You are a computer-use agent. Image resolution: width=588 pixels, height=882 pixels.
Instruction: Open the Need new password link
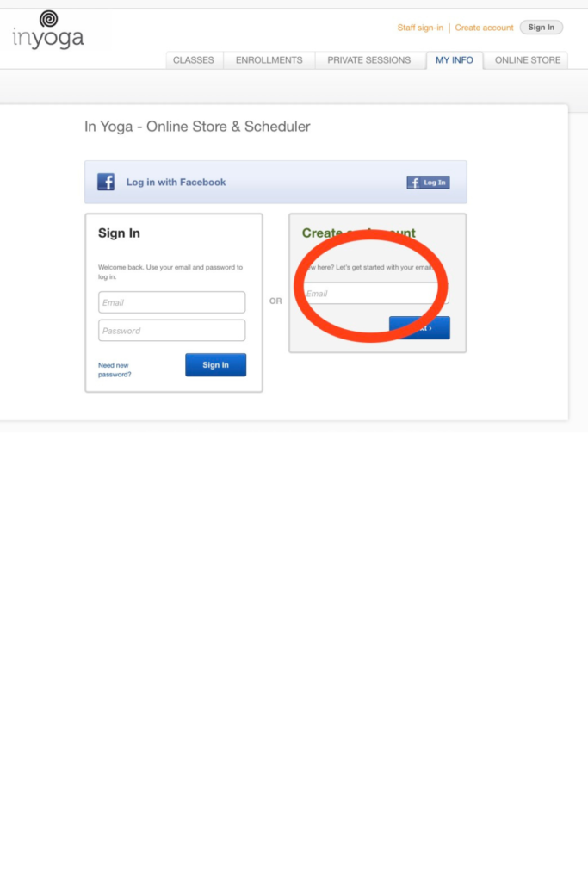[115, 370]
